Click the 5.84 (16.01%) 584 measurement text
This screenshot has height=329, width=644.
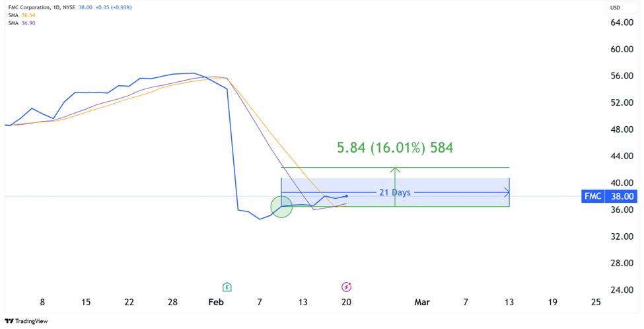click(394, 148)
